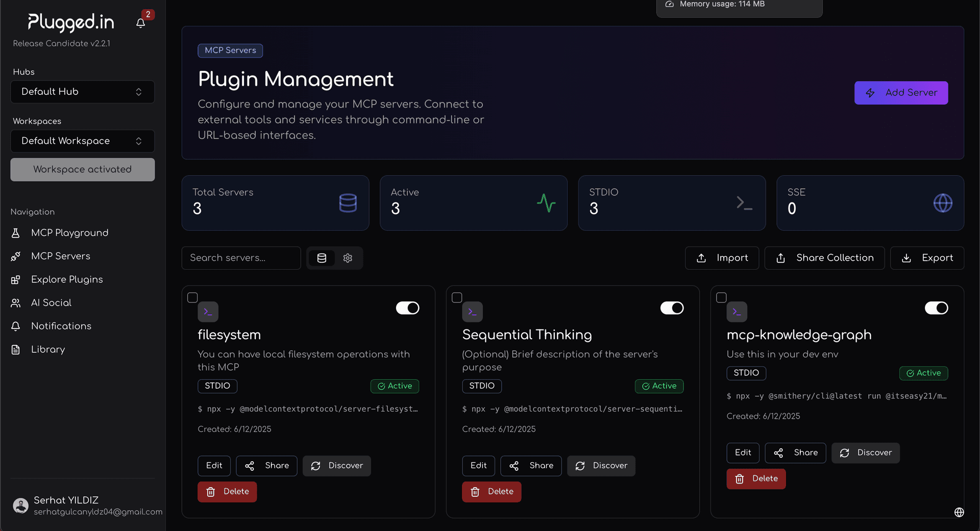Expand the Default Workspace dropdown
The image size is (980, 531).
(82, 141)
